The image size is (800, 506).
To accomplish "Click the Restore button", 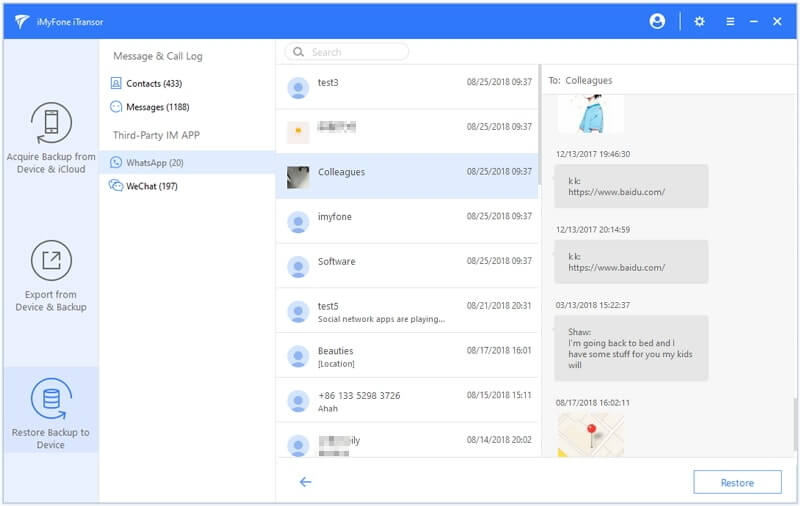I will [737, 482].
